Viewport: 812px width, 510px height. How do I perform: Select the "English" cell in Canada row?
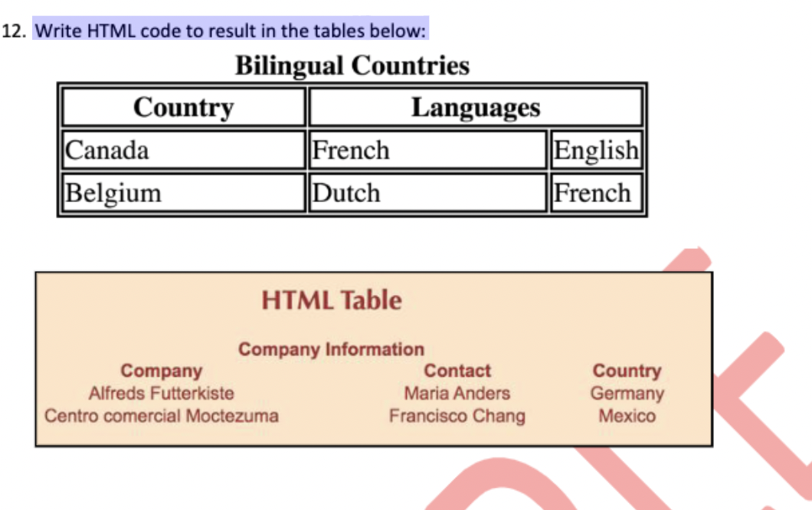coord(596,150)
